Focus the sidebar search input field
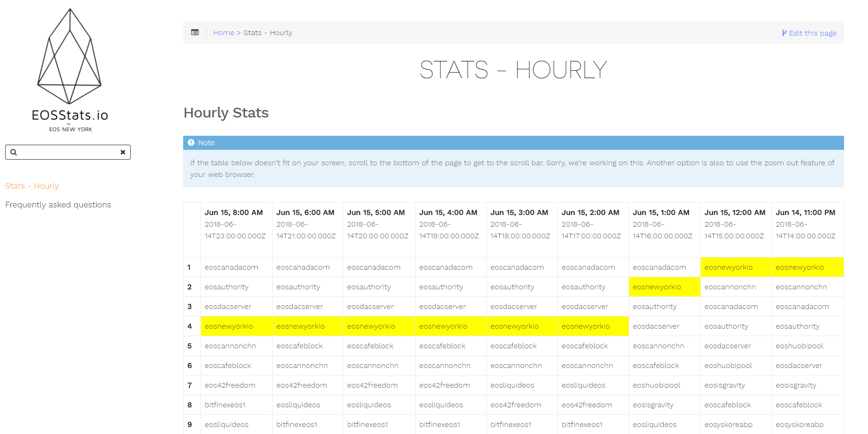The width and height of the screenshot is (868, 434). coord(68,152)
